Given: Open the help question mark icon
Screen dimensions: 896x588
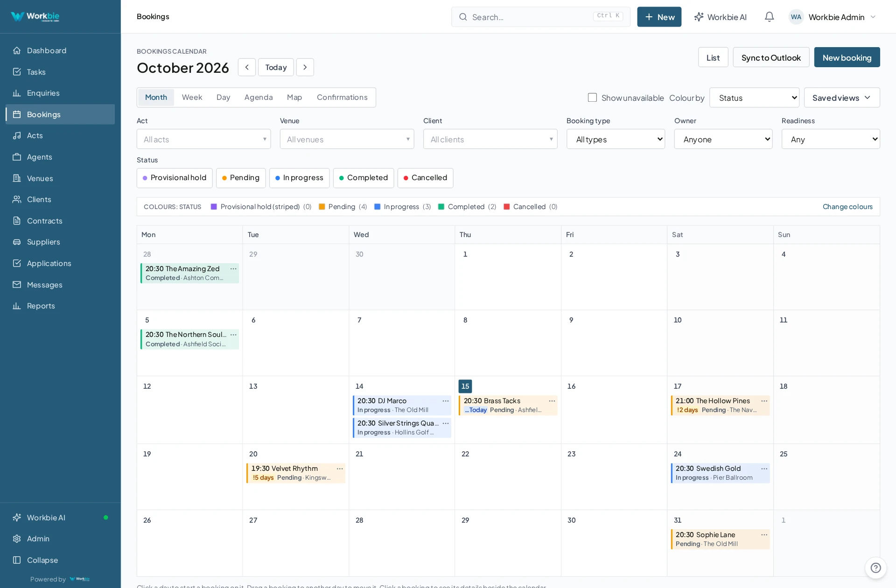Looking at the screenshot, I should (875, 567).
